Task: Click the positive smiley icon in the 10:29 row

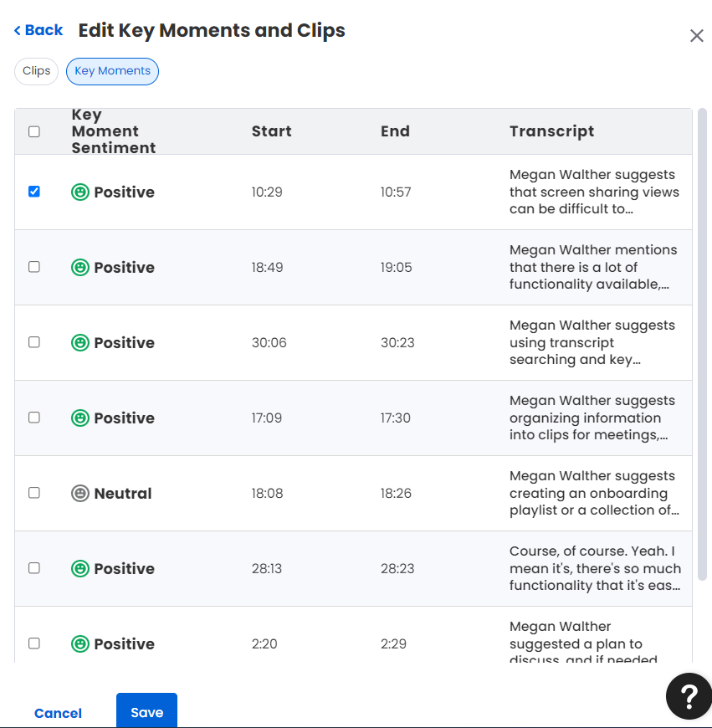Action: coord(80,192)
